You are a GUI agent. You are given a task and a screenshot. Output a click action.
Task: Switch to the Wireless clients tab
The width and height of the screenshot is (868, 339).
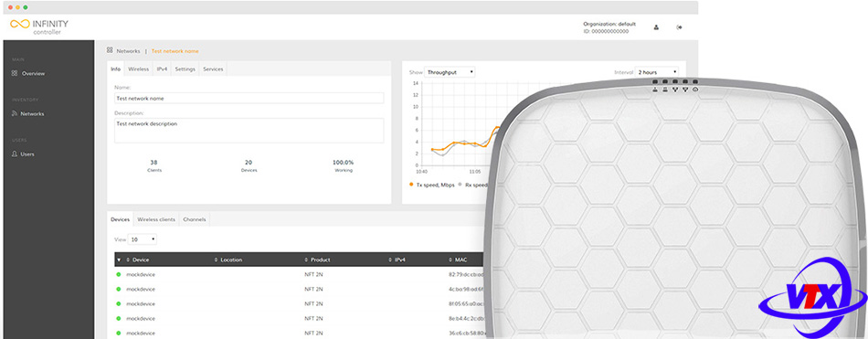coord(156,219)
